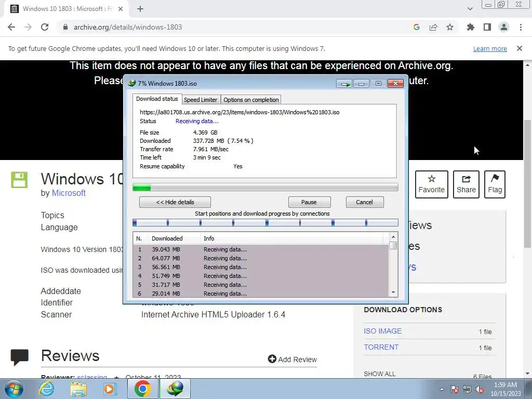532x399 pixels.
Task: Open ISO IMAGE download option
Action: [x=383, y=331]
